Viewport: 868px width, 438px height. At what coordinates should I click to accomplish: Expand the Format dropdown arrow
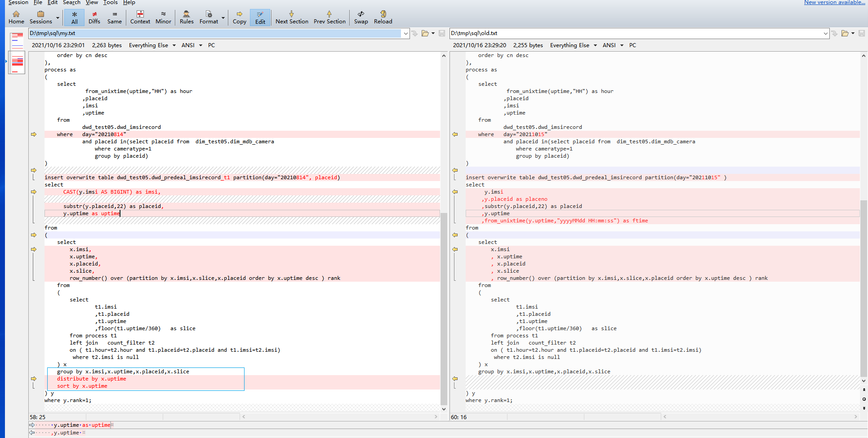click(x=223, y=18)
